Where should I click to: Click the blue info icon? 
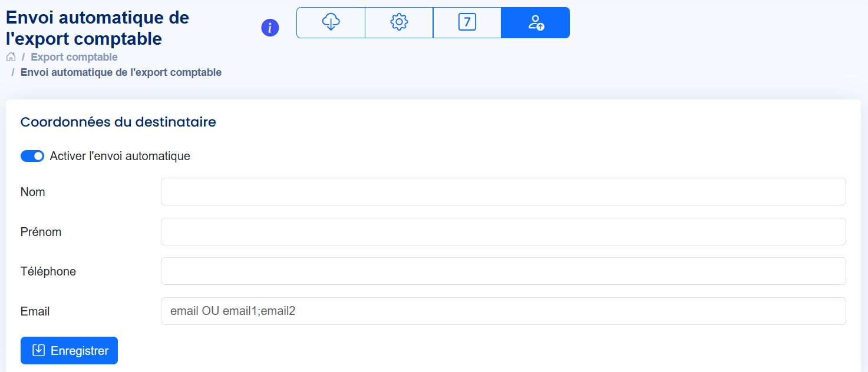270,28
